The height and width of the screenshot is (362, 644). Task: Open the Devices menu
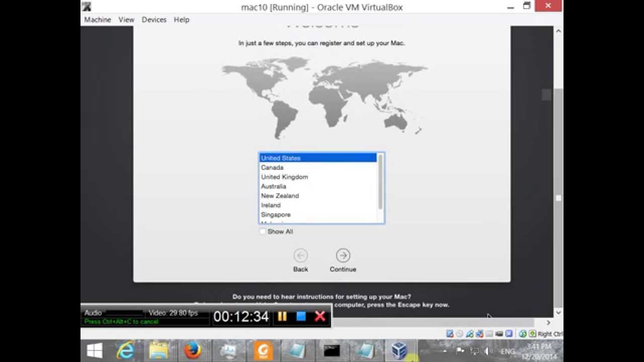(154, 20)
